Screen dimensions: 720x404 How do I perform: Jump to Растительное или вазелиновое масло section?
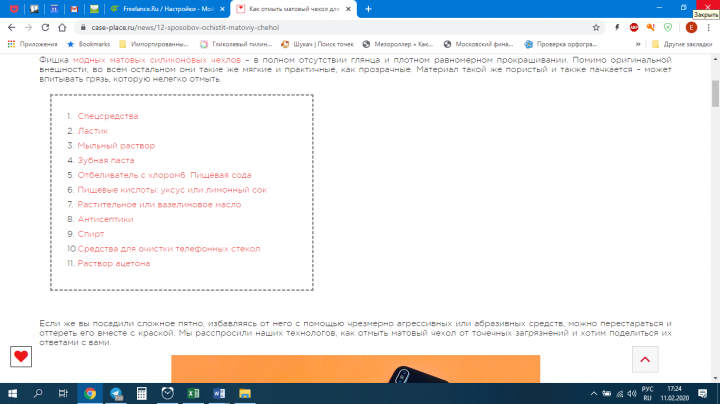point(159,204)
